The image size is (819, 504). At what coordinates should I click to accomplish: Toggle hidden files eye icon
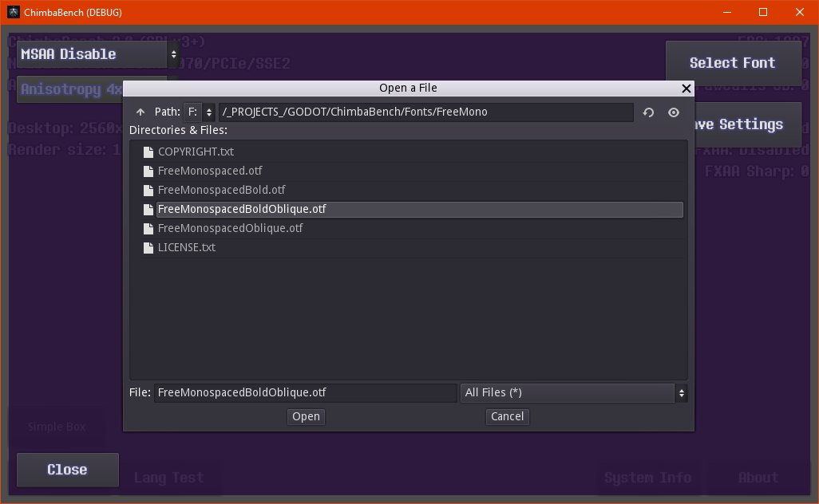(674, 112)
